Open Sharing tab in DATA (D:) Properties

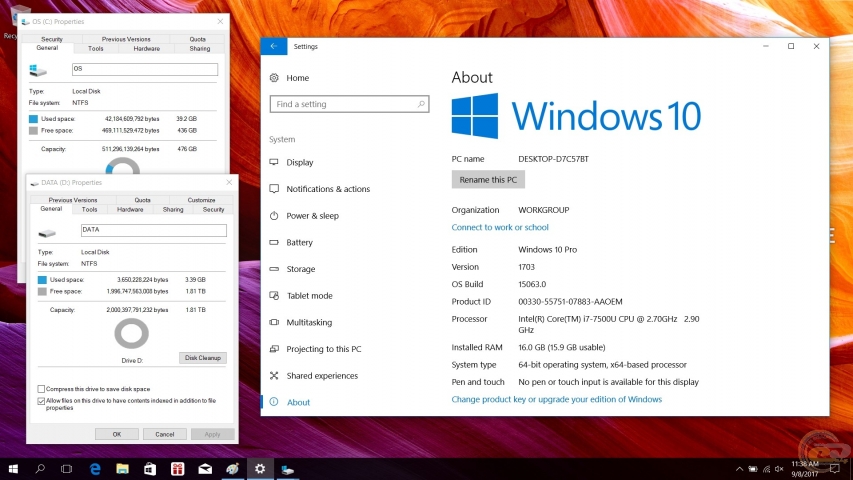(173, 210)
